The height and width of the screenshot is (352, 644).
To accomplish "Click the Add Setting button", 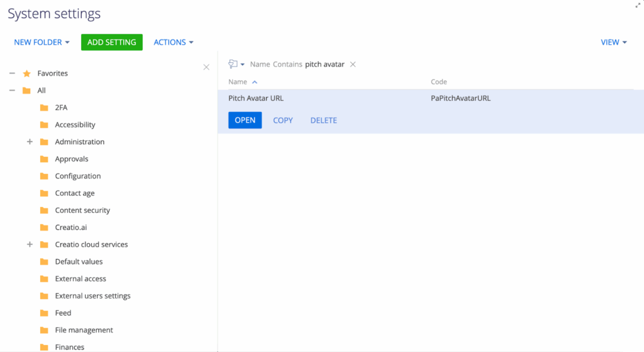I will pos(112,42).
